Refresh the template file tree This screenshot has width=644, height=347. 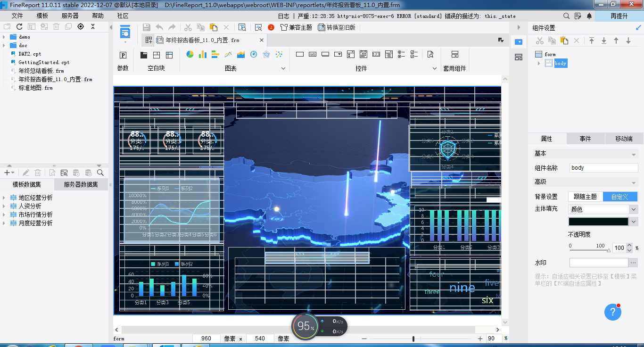point(19,27)
